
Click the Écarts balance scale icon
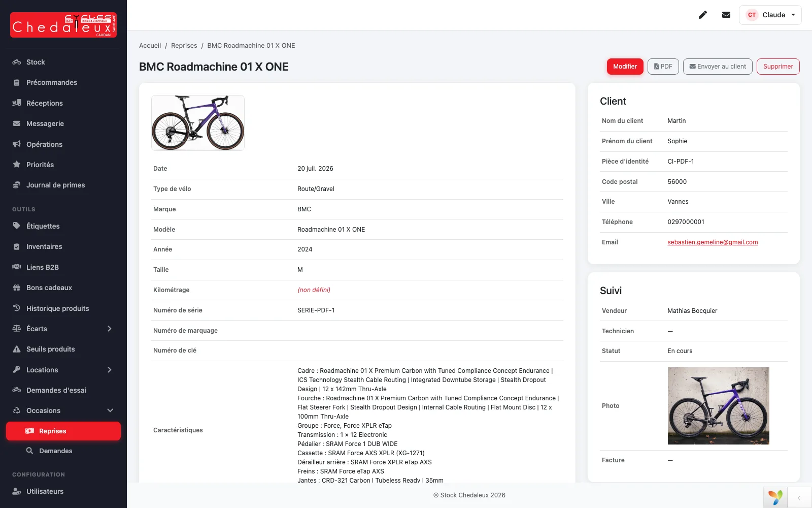point(17,329)
